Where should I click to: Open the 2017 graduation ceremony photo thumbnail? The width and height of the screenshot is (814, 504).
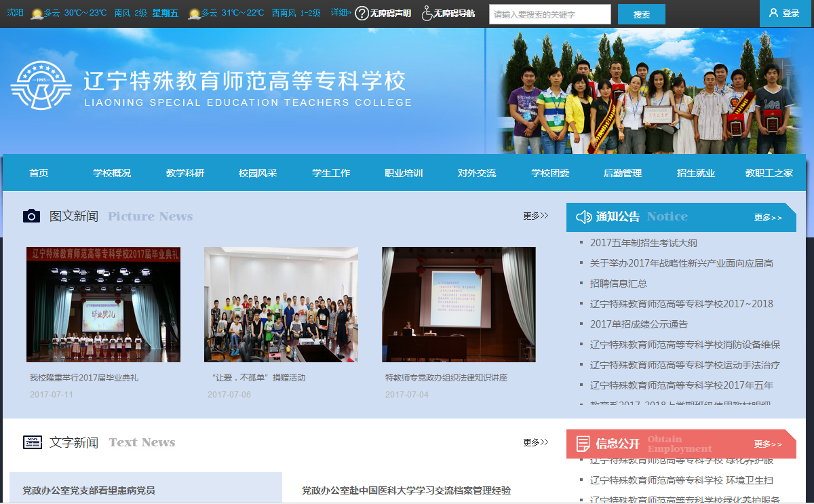click(x=103, y=305)
